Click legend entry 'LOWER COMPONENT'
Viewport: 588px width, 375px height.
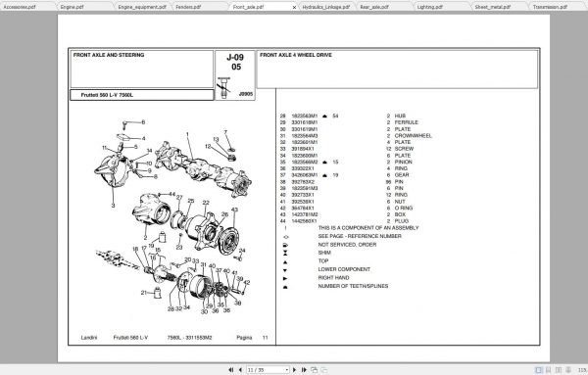click(344, 269)
